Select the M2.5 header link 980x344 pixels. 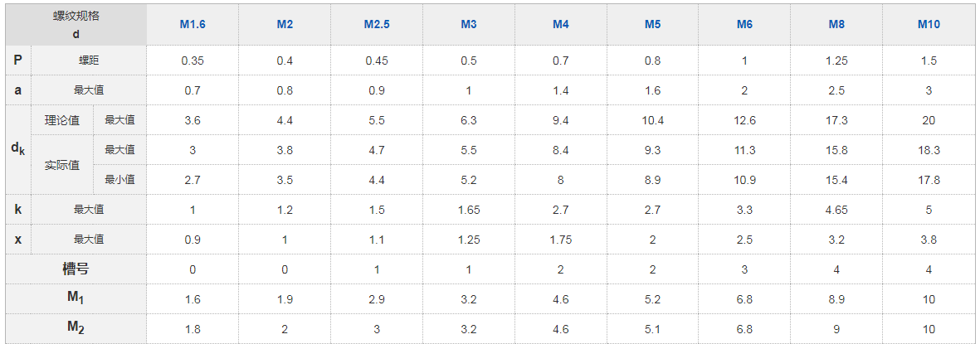coord(376,25)
